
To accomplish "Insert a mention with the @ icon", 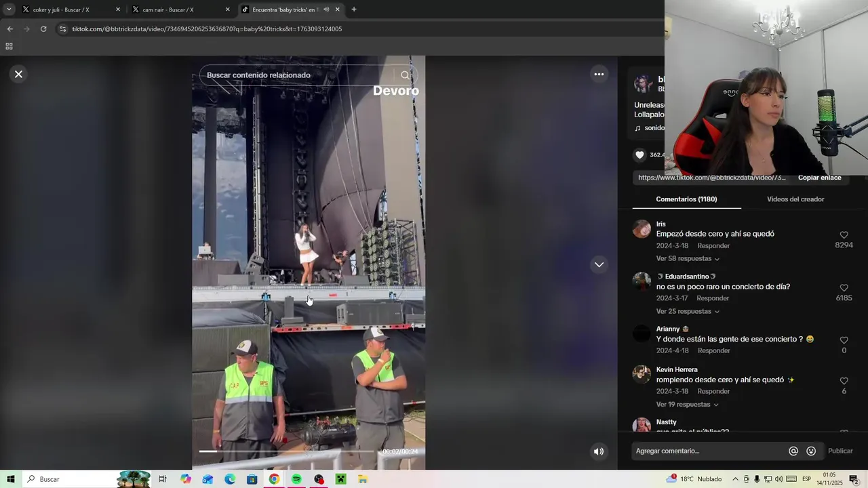I will [x=793, y=451].
